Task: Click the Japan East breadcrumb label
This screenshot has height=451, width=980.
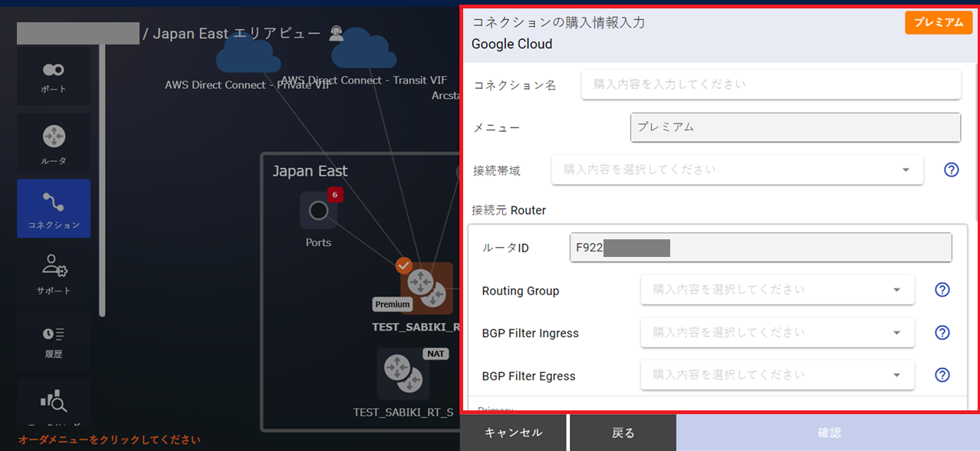Action: coord(191,33)
